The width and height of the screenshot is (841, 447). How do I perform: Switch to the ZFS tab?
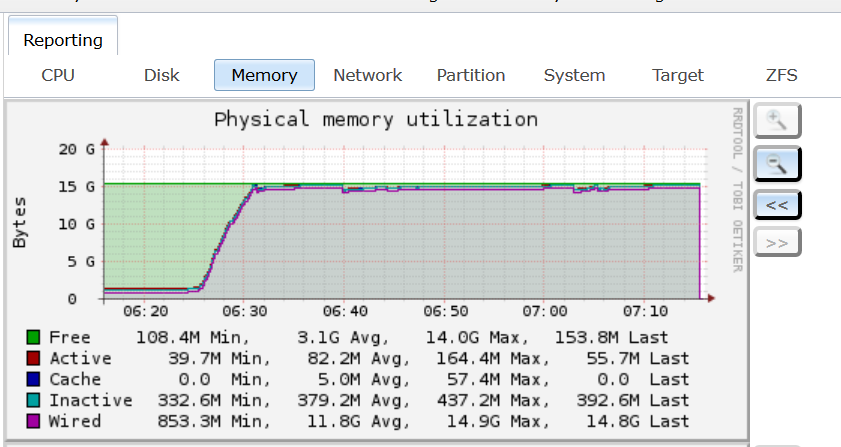(x=781, y=75)
